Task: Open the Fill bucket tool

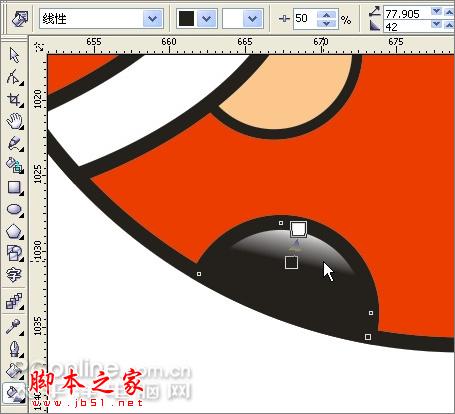Action: click(14, 370)
